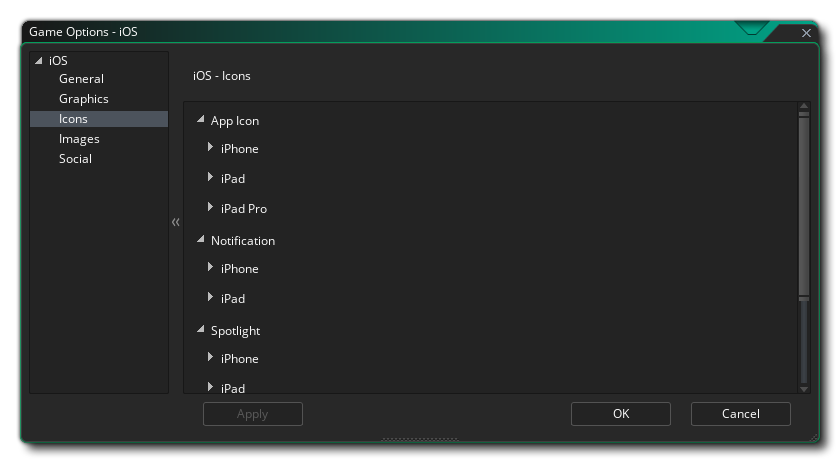Expand iPad under Spotlight
This screenshot has width=840, height=463.
coord(211,387)
